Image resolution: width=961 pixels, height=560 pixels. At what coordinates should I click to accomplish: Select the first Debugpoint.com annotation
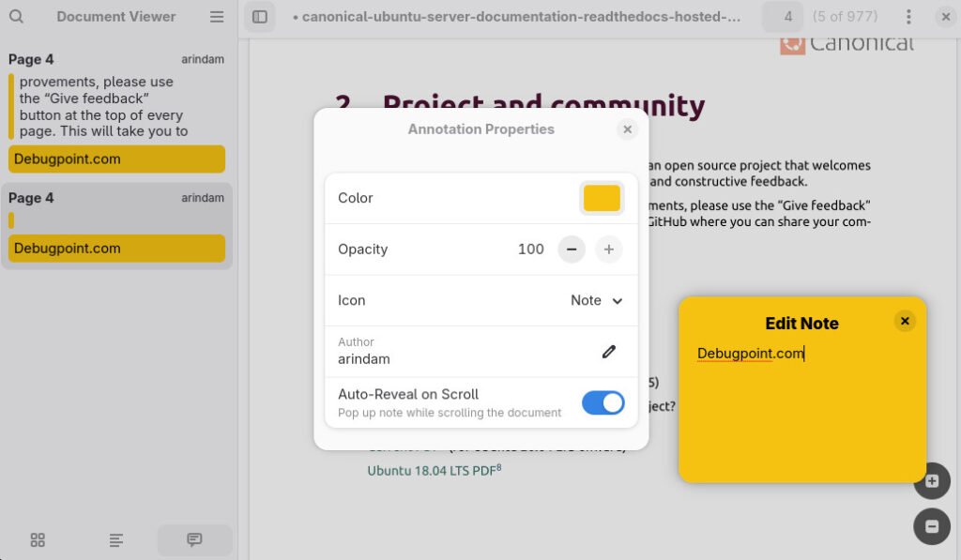click(116, 159)
